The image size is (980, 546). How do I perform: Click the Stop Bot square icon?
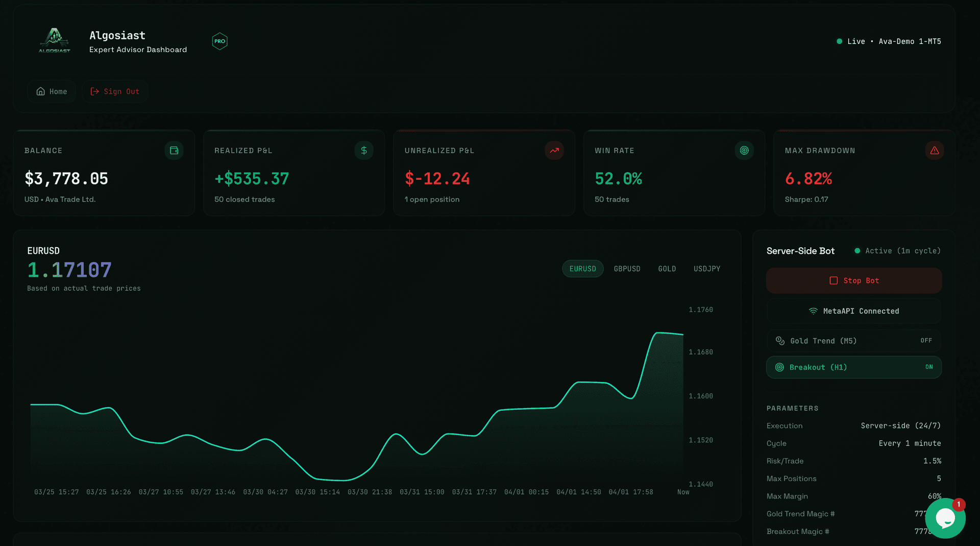point(834,280)
